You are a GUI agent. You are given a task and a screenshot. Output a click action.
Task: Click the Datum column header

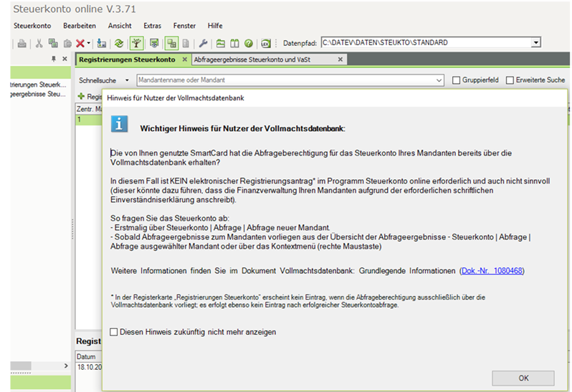[x=89, y=357]
